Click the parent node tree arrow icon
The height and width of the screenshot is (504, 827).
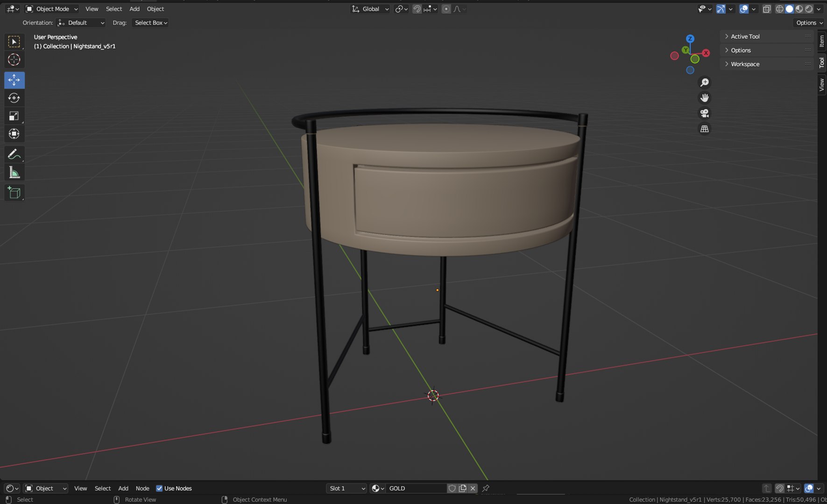point(767,488)
